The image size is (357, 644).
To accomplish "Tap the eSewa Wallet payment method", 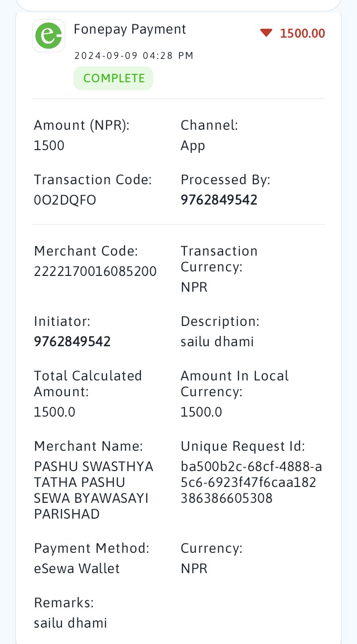I will [x=77, y=569].
